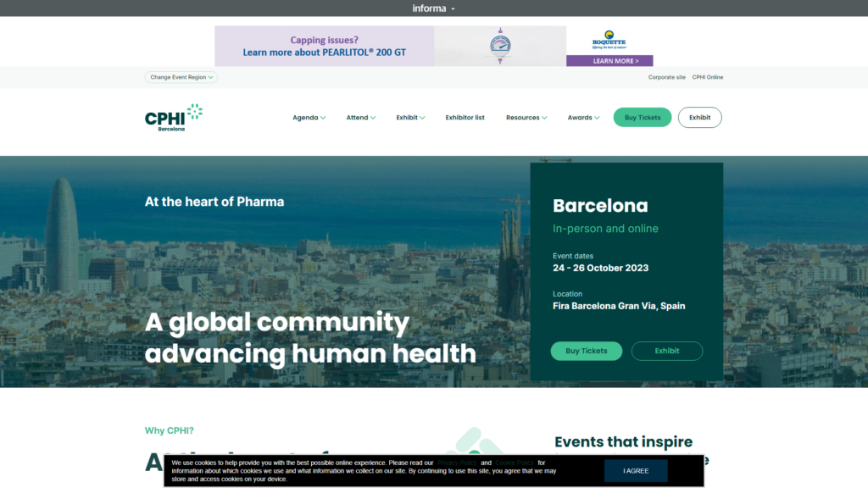Open the CPHI Online link

tap(708, 77)
